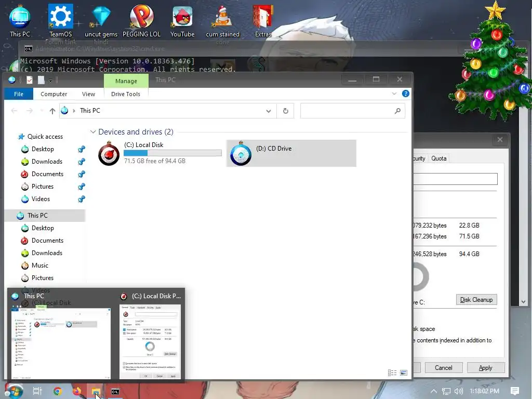Open pinned Pictures under Quick access
Viewport: 532px width, 399px height.
pyautogui.click(x=43, y=187)
